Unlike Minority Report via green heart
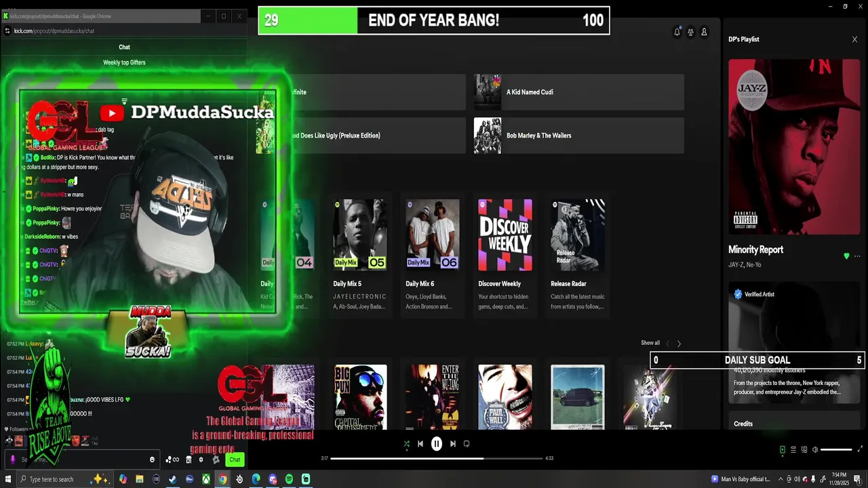868x488 pixels. coord(846,256)
